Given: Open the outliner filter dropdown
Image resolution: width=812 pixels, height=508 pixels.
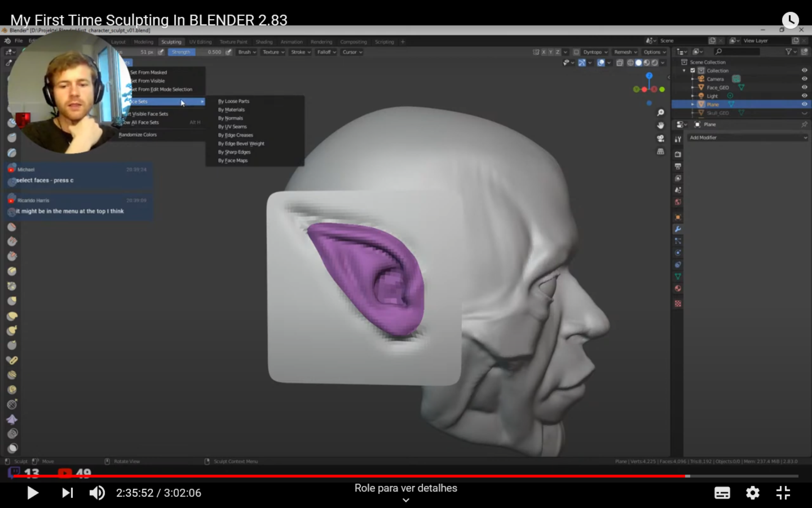Looking at the screenshot, I should 790,52.
